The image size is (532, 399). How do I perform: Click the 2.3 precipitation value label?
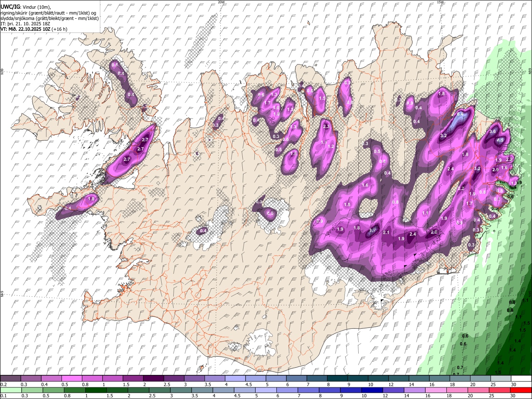(326, 126)
